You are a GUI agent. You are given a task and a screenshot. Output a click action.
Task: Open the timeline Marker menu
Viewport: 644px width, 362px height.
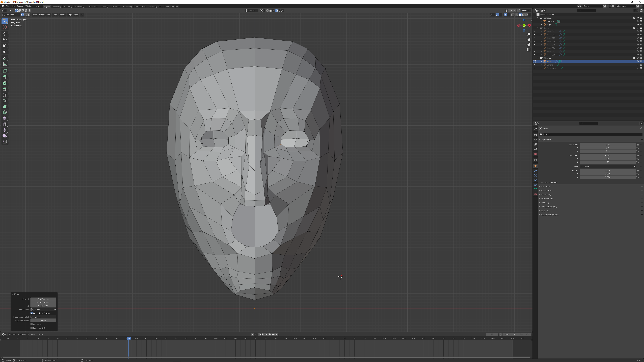coord(40,334)
